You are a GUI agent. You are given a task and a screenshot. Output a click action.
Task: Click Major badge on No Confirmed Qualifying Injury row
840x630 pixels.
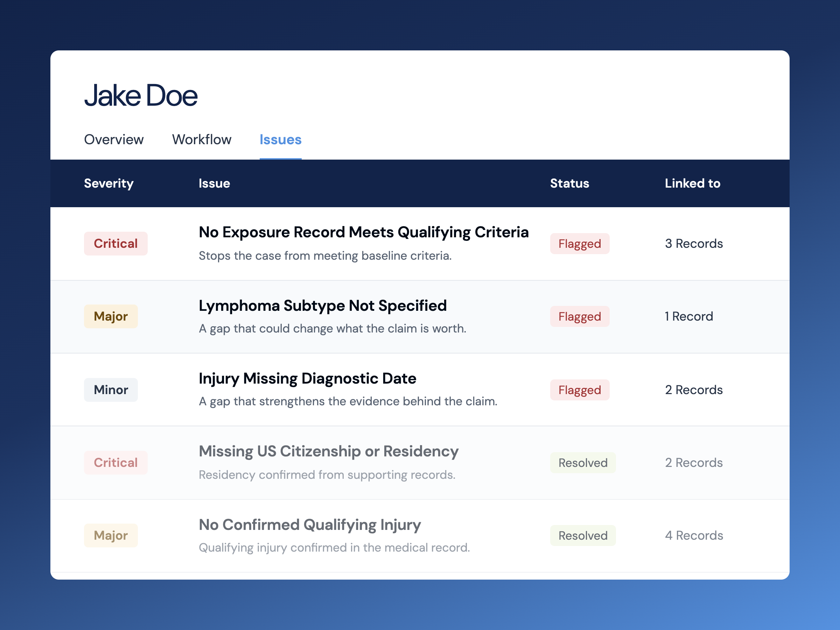tap(111, 535)
